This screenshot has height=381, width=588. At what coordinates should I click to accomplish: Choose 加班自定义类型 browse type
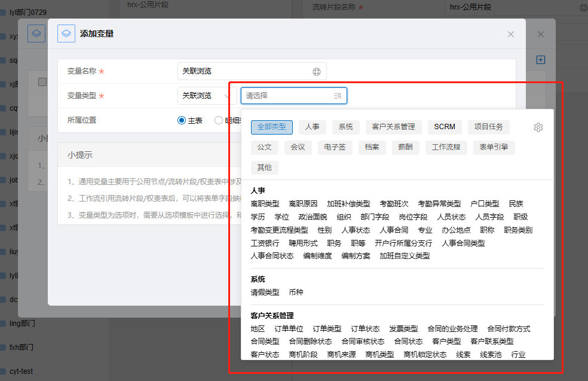coord(404,256)
